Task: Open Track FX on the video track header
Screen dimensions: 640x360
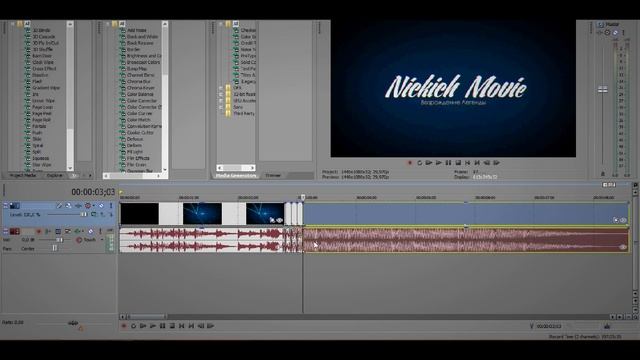Action: click(78, 206)
